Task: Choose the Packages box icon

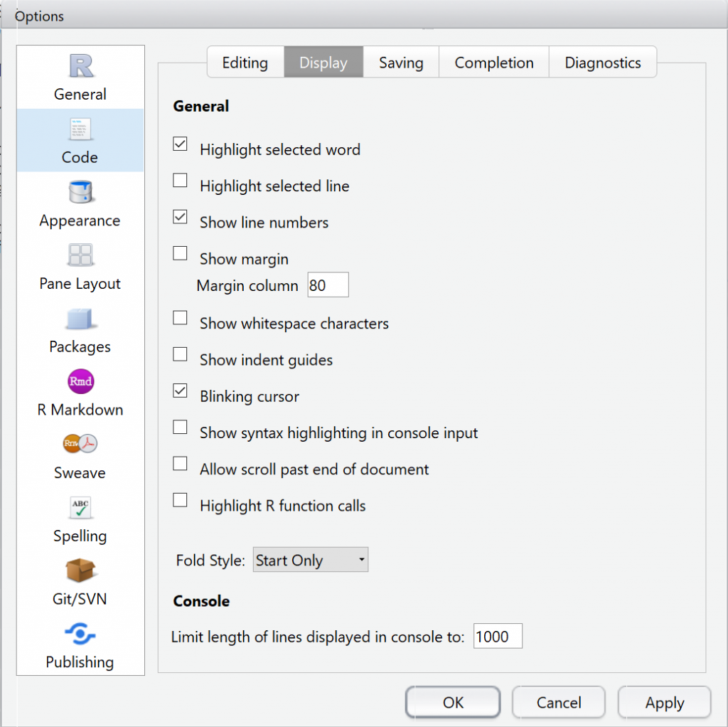Action: tap(80, 319)
